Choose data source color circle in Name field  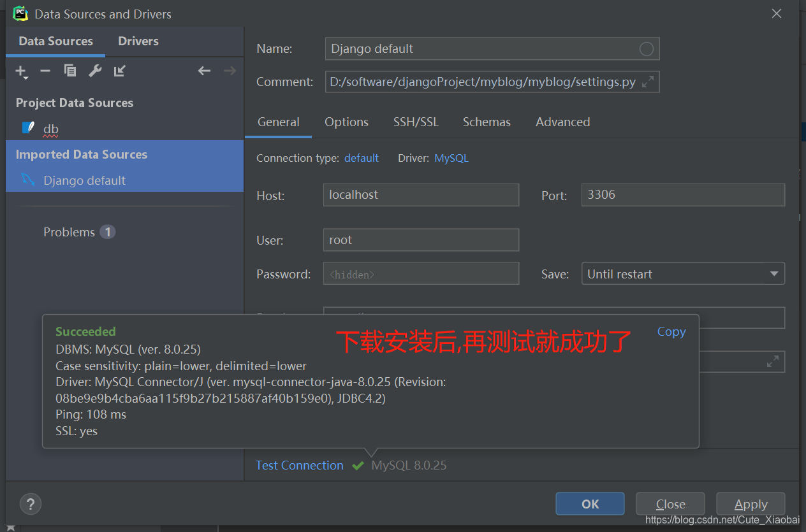coord(646,49)
